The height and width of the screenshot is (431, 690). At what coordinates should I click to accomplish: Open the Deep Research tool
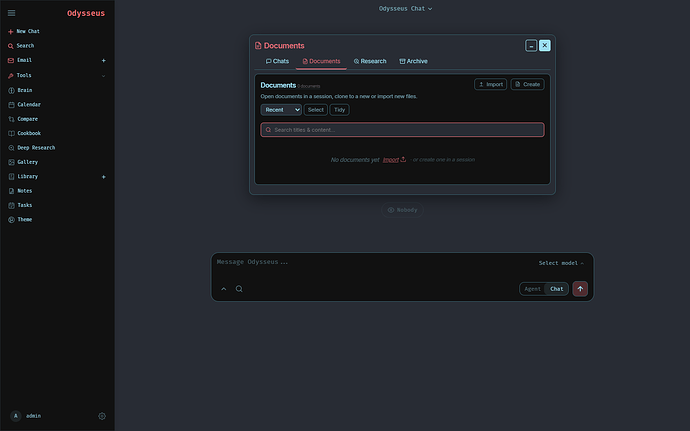coord(32,148)
